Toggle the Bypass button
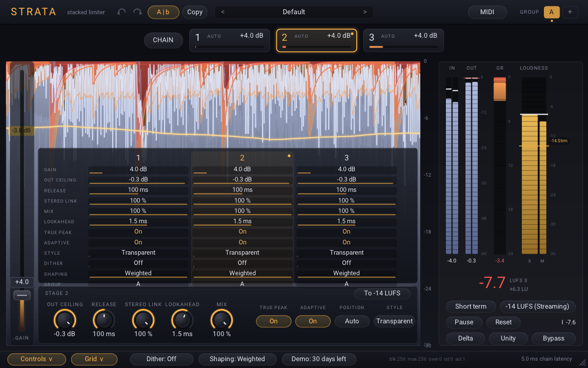 (554, 339)
